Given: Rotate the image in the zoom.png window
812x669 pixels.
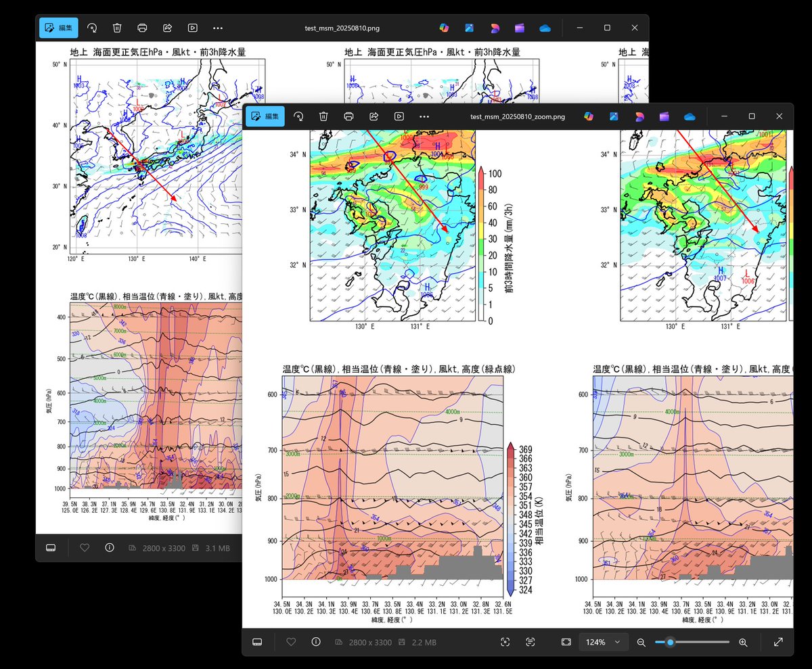Looking at the screenshot, I should 298,116.
